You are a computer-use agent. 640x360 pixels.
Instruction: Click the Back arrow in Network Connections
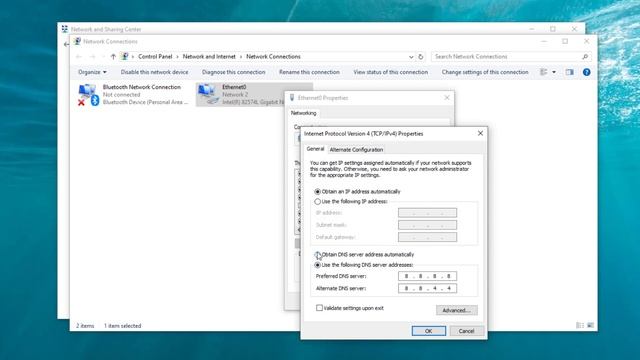[79, 57]
